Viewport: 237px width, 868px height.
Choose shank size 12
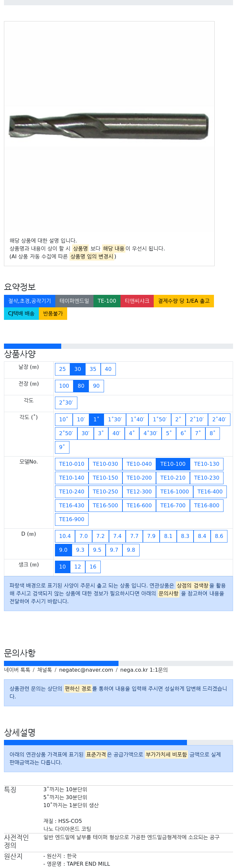pos(78,567)
